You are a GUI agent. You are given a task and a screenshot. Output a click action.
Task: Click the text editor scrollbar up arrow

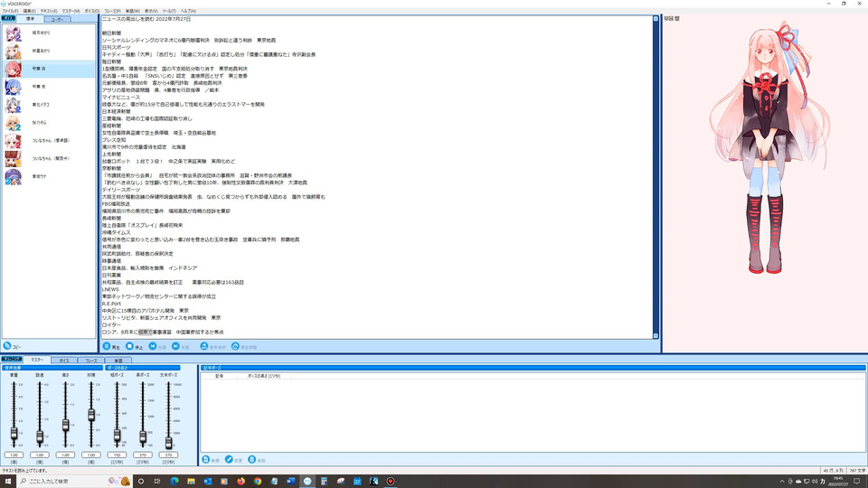pos(656,19)
